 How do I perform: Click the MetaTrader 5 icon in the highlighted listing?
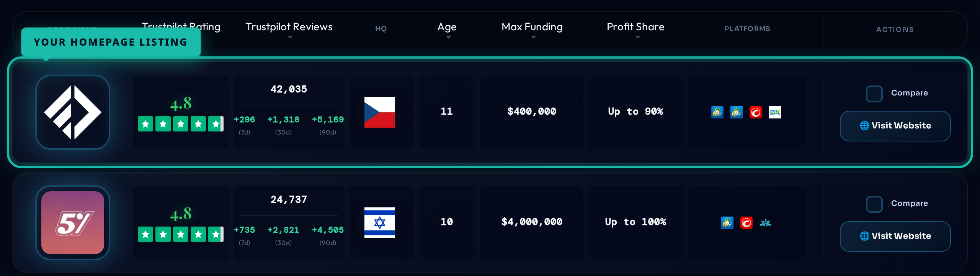[x=736, y=112]
